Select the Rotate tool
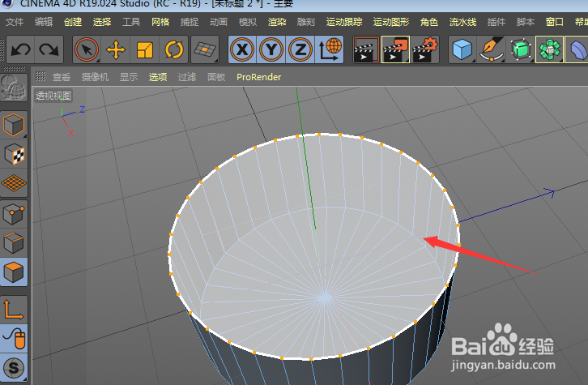Viewport: 588px width, 385px height. (x=174, y=49)
